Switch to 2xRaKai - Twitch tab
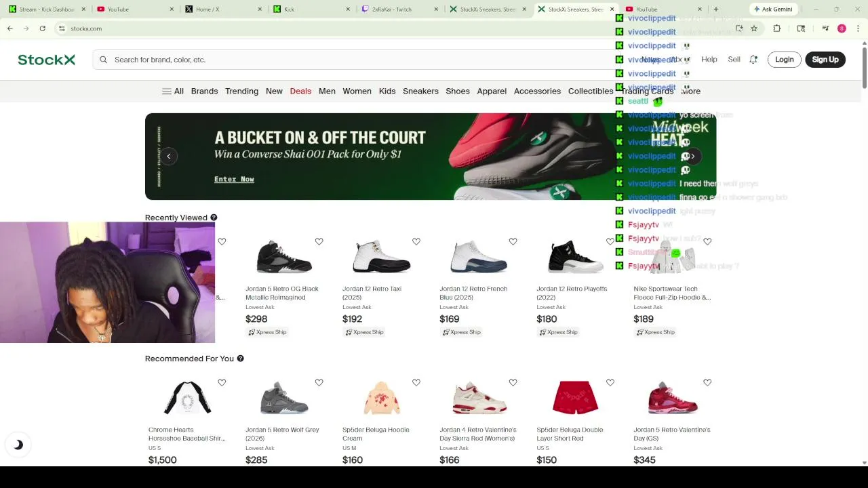Screen dimensions: 868x488 tap(399, 9)
